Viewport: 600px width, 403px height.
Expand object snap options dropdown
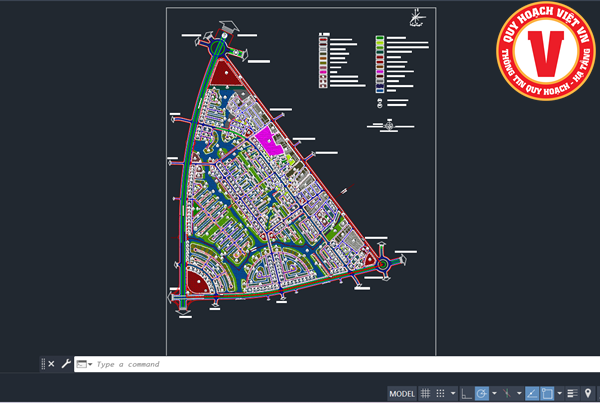pyautogui.click(x=559, y=393)
